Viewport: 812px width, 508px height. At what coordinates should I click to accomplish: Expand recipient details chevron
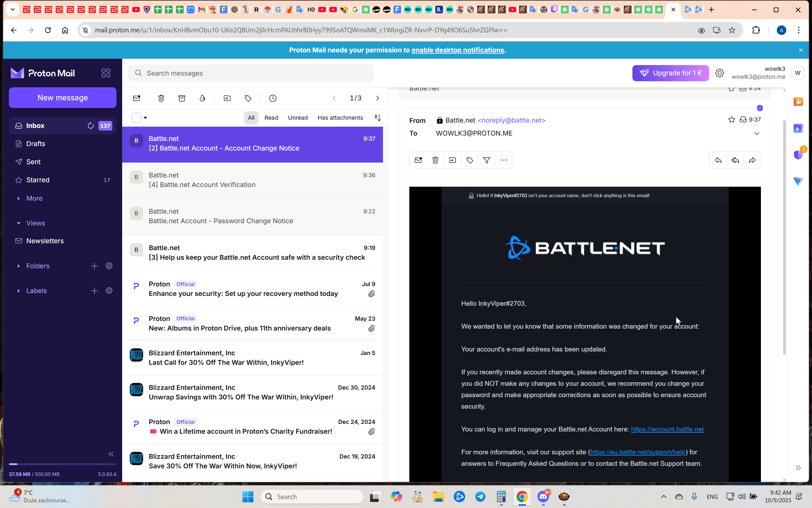point(756,133)
